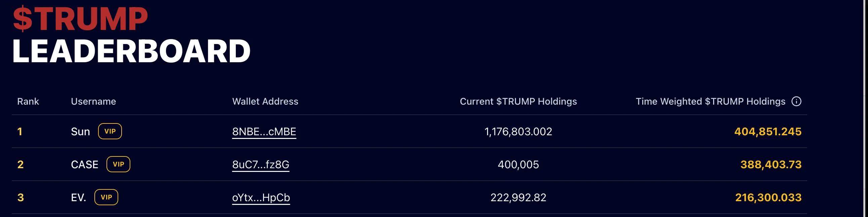Sort by Current $TRUMP Holdings column
868x217 pixels.
coord(518,101)
